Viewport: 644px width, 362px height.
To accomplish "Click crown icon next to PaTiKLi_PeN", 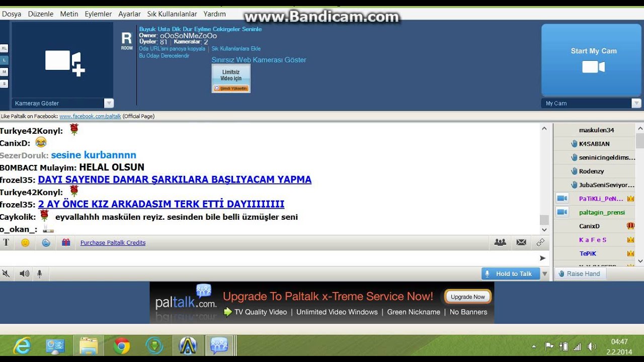I will pos(630,199).
